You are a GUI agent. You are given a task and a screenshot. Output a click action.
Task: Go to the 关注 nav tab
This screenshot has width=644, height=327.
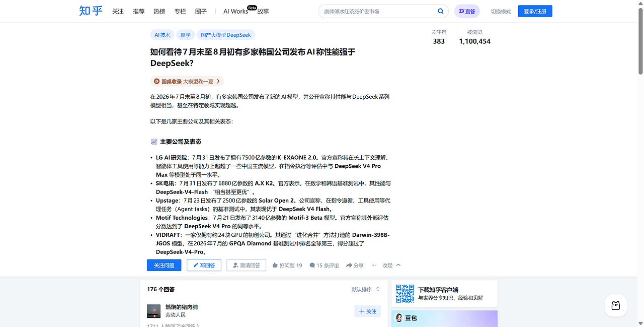(x=118, y=11)
